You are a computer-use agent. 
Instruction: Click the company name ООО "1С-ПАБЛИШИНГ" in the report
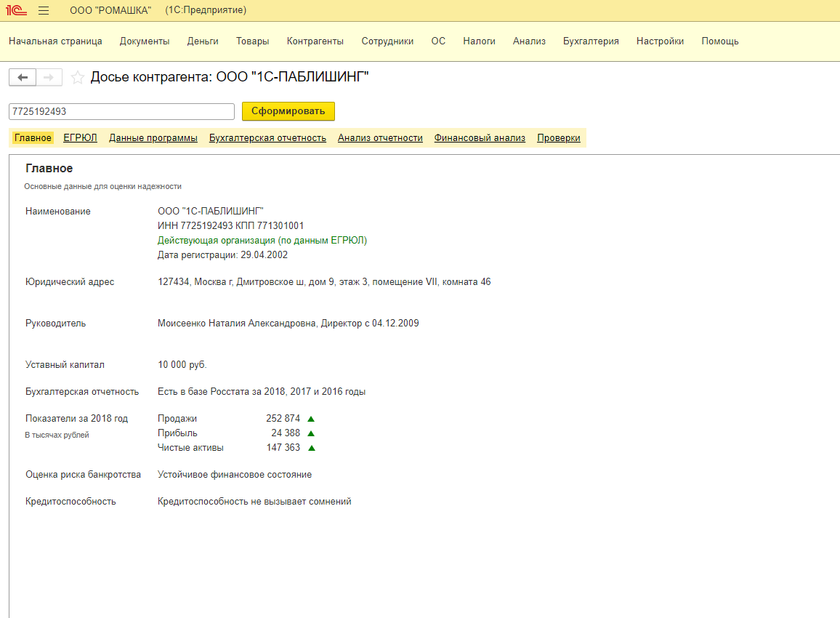pos(211,211)
